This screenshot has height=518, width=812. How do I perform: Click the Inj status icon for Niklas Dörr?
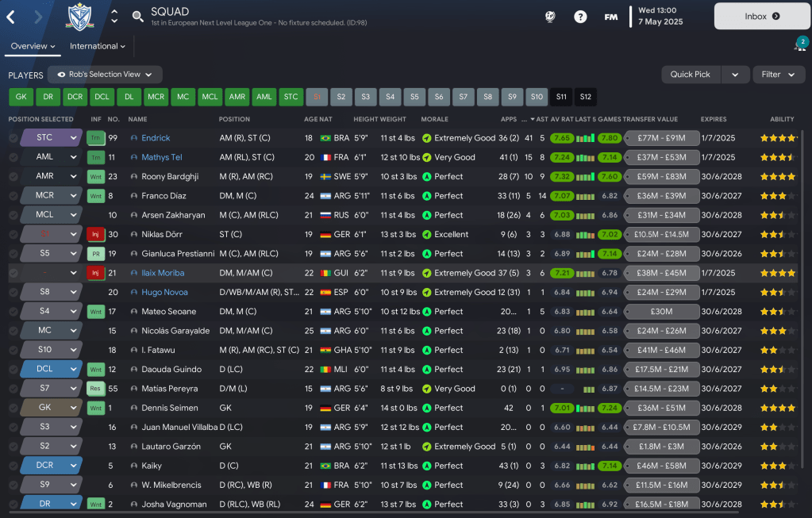tap(95, 235)
